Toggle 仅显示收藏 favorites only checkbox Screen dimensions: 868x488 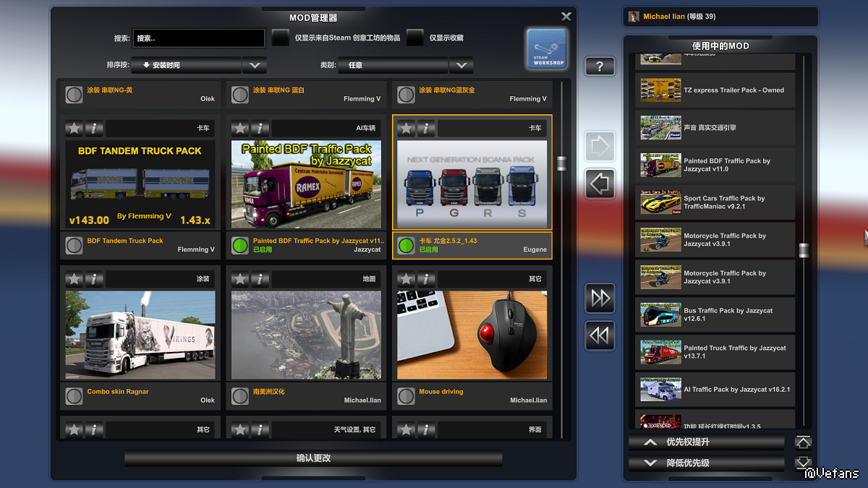coord(414,38)
